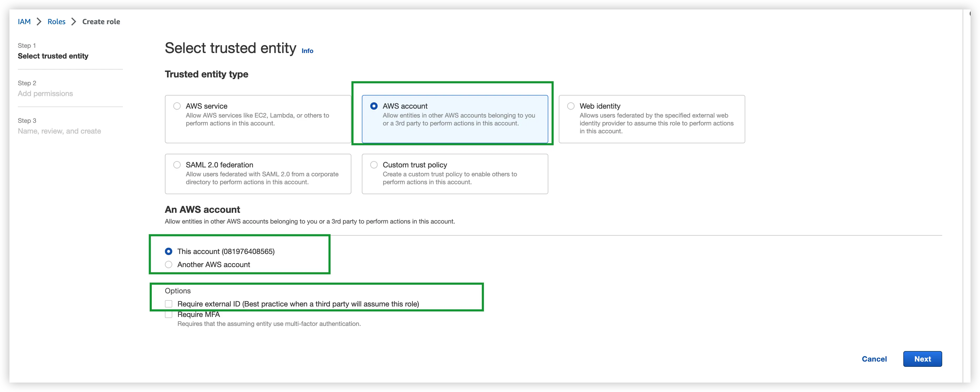Click the AWS service description text
Image resolution: width=980 pixels, height=392 pixels.
coord(257,119)
